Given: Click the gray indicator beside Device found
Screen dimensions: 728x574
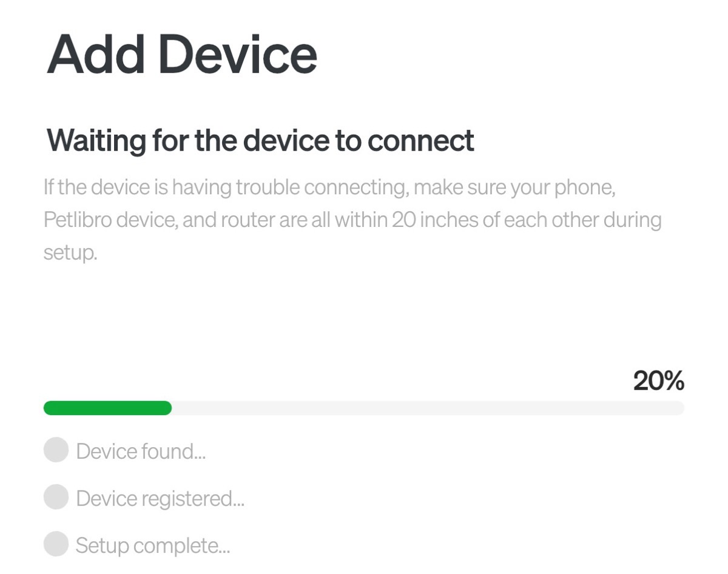Looking at the screenshot, I should point(55,450).
